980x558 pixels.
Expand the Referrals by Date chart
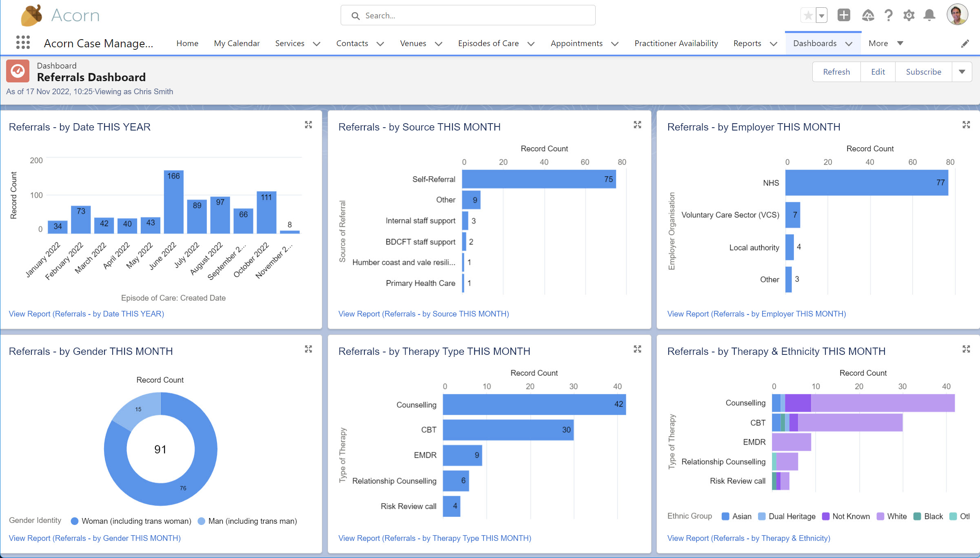[308, 125]
